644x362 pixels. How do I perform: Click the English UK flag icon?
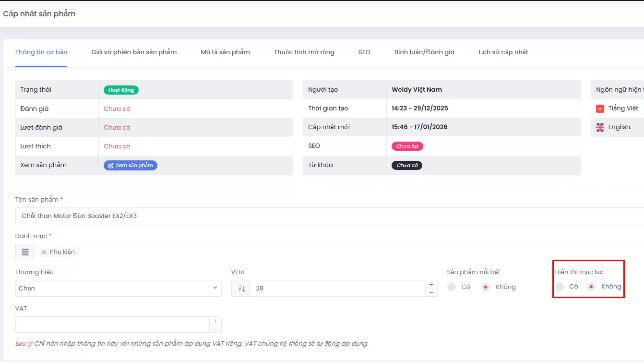click(x=600, y=127)
